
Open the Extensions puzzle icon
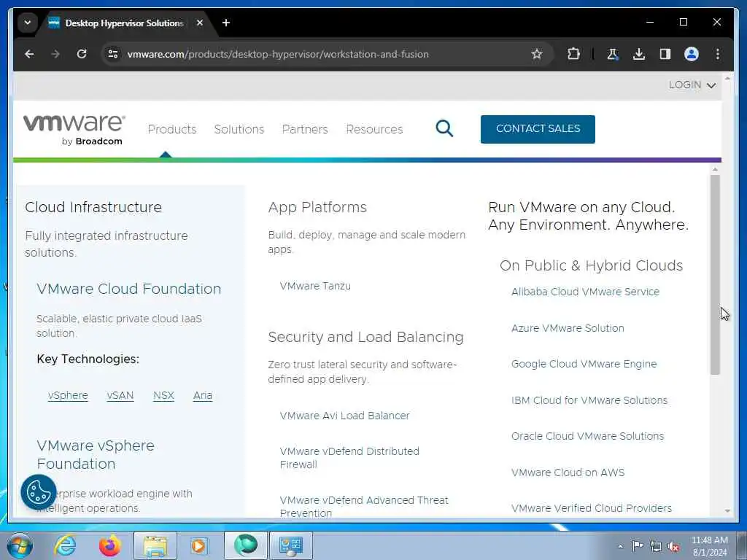pyautogui.click(x=573, y=54)
